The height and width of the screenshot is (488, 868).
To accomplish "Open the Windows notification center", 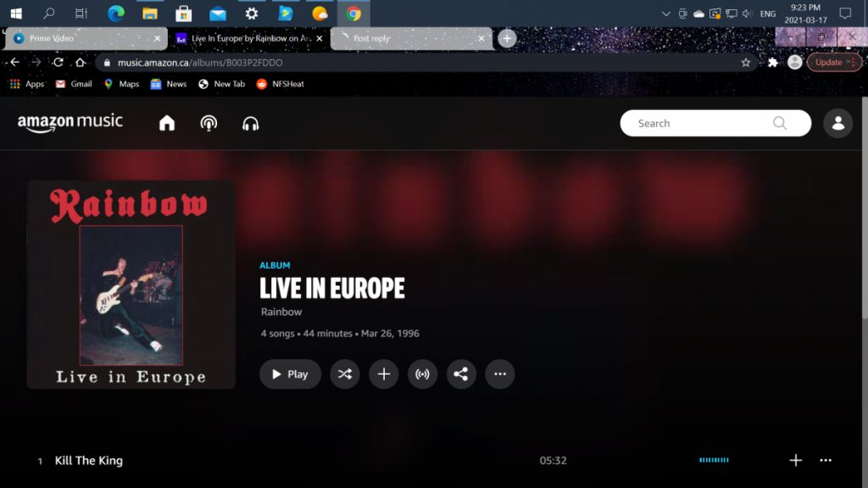I will pos(845,14).
